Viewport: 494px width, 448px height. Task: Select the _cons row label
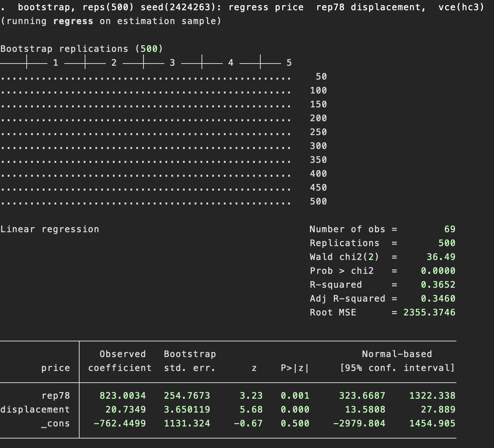pos(55,424)
